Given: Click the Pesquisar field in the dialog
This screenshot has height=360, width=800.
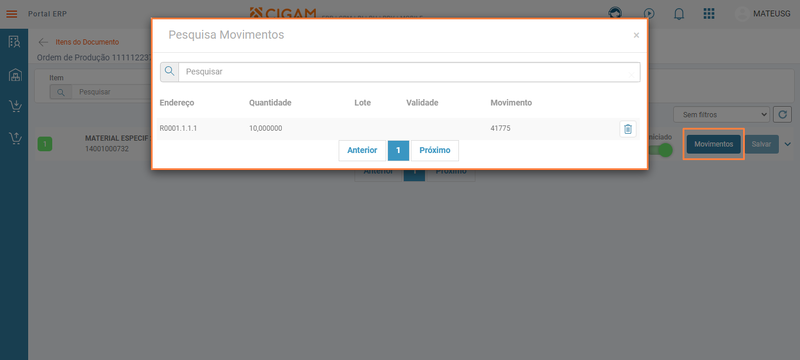Looking at the screenshot, I should [409, 72].
